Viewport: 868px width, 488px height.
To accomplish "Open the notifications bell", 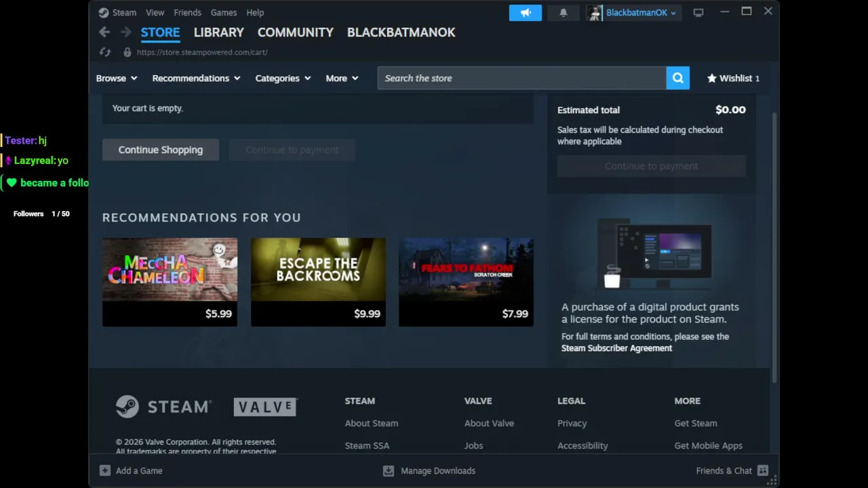I will pyautogui.click(x=563, y=13).
